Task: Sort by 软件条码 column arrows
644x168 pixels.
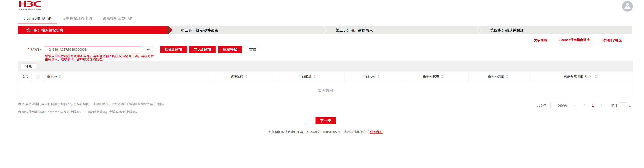Action: click(246, 76)
